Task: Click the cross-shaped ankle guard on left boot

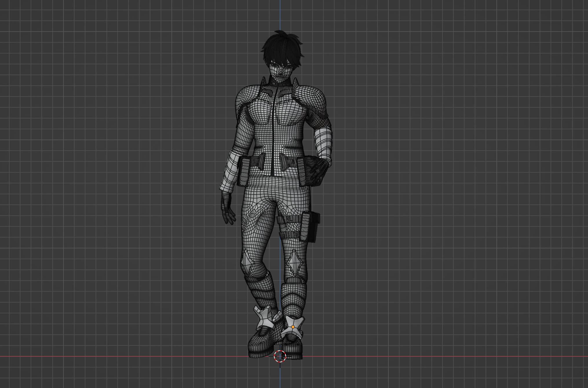Action: [264, 320]
